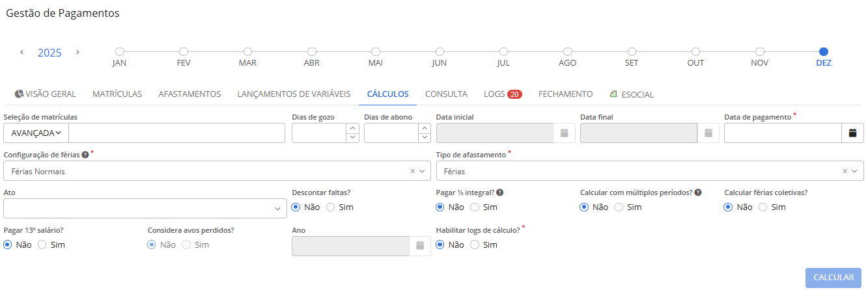Open calendar icon for Data final
Image resolution: width=868 pixels, height=290 pixels.
[x=708, y=133]
